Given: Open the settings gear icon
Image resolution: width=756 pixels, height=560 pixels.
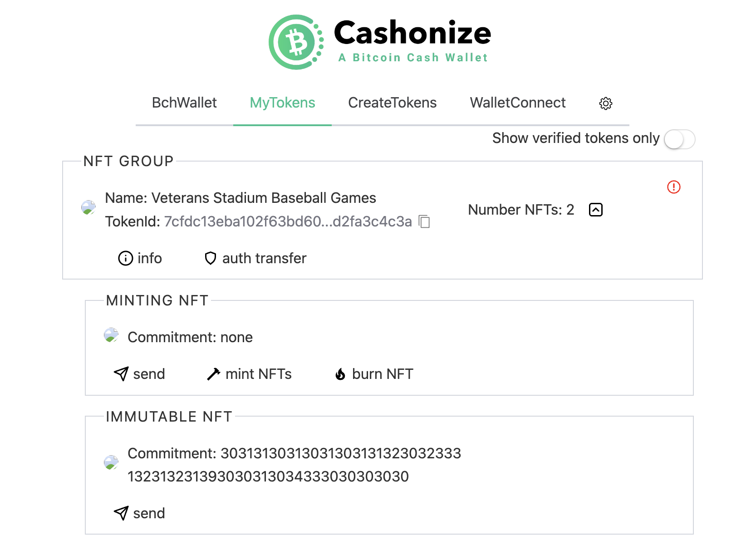Looking at the screenshot, I should point(605,103).
